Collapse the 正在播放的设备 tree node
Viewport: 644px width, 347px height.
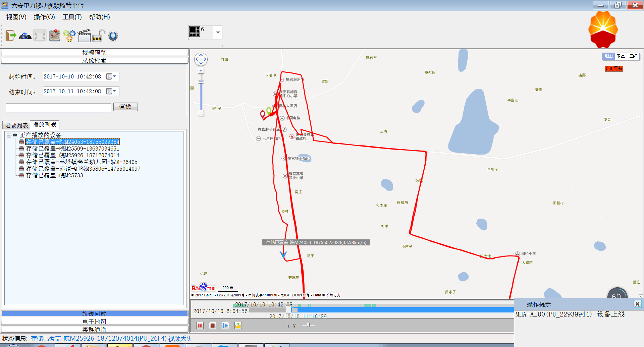9,135
